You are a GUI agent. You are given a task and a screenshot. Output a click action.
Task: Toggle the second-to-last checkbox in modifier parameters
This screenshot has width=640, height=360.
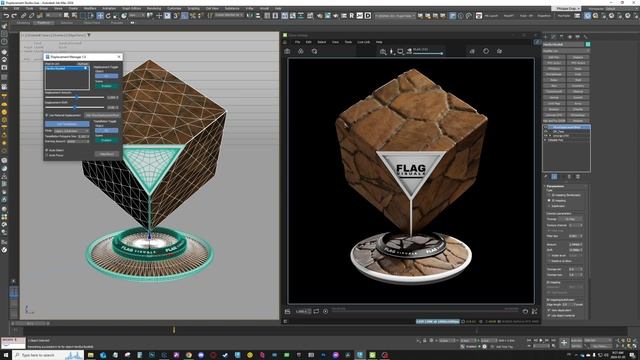click(549, 310)
